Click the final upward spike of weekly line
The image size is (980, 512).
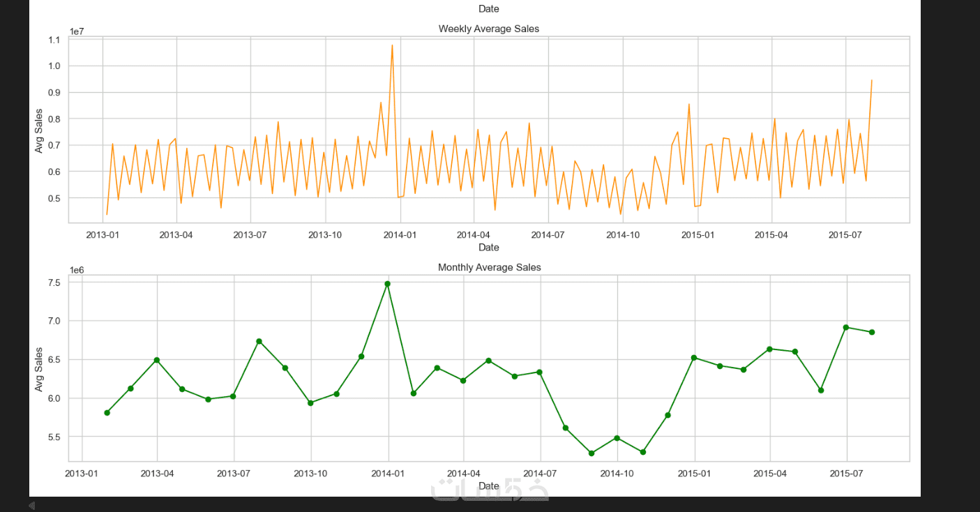pos(871,81)
